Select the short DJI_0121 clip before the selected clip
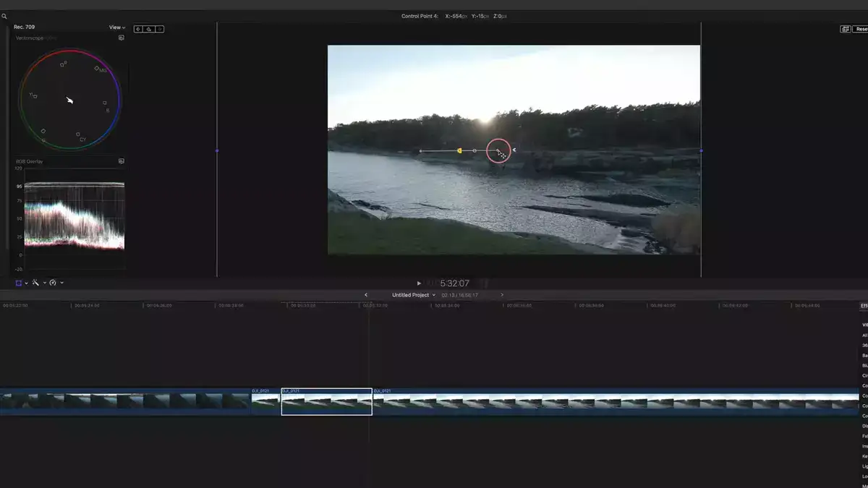 click(x=265, y=401)
